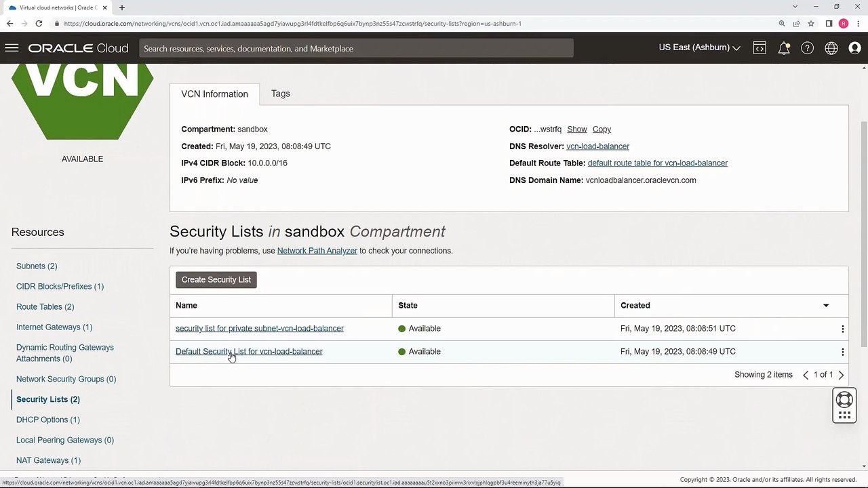Image resolution: width=868 pixels, height=488 pixels.
Task: Click the State column header
Action: pyautogui.click(x=408, y=306)
